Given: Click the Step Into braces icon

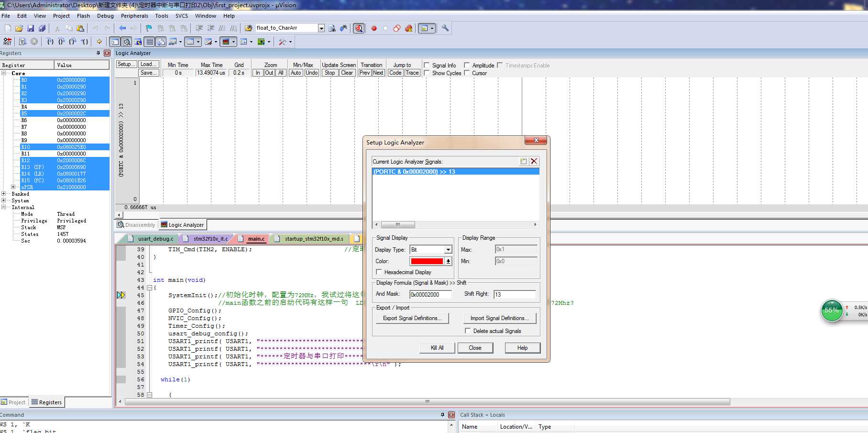Looking at the screenshot, I should (x=50, y=42).
